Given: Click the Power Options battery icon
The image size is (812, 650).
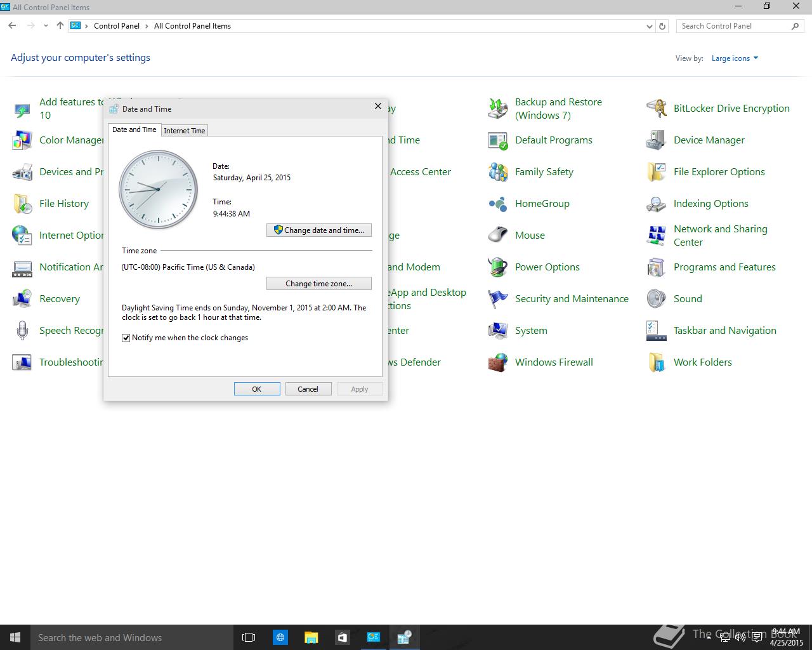Looking at the screenshot, I should [498, 267].
